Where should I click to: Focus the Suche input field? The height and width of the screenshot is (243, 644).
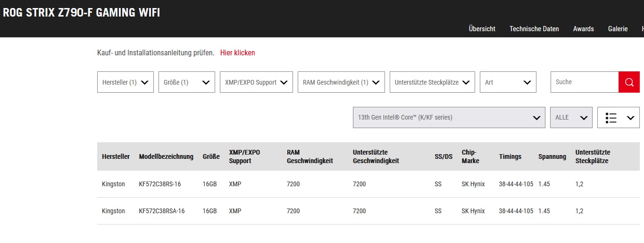pyautogui.click(x=585, y=82)
